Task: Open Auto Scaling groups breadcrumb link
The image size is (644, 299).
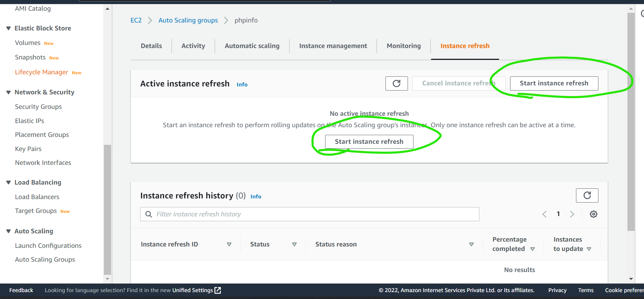Action: (x=188, y=20)
